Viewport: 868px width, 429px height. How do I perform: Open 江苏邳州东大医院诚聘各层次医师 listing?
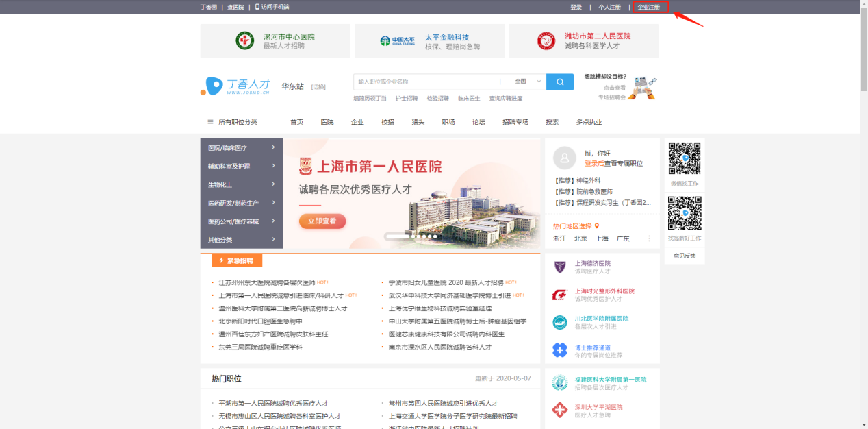pos(267,282)
